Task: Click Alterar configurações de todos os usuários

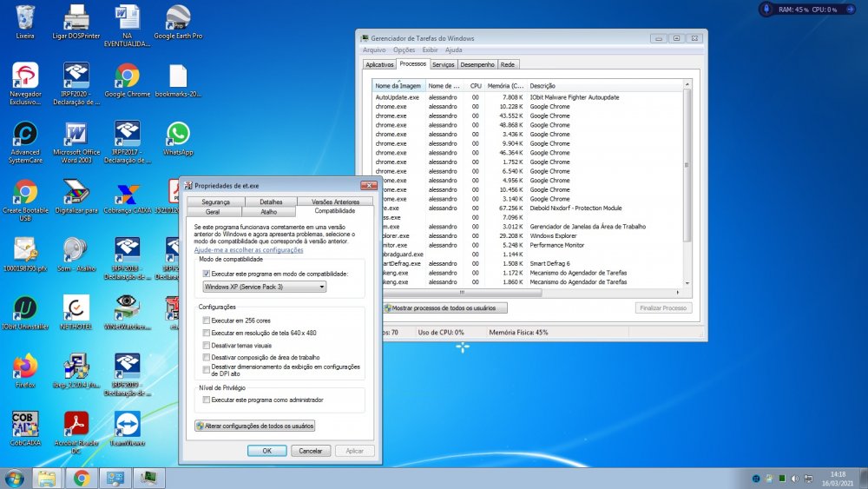Action: pos(254,426)
